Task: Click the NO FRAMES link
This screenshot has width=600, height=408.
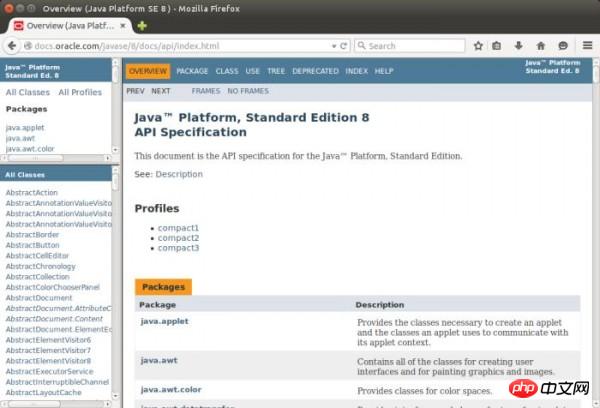Action: click(x=248, y=91)
